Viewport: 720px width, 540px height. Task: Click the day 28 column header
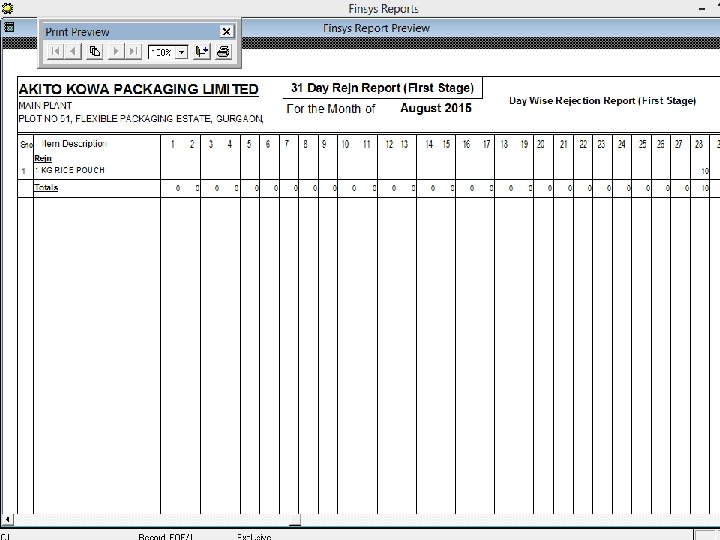(x=699, y=144)
